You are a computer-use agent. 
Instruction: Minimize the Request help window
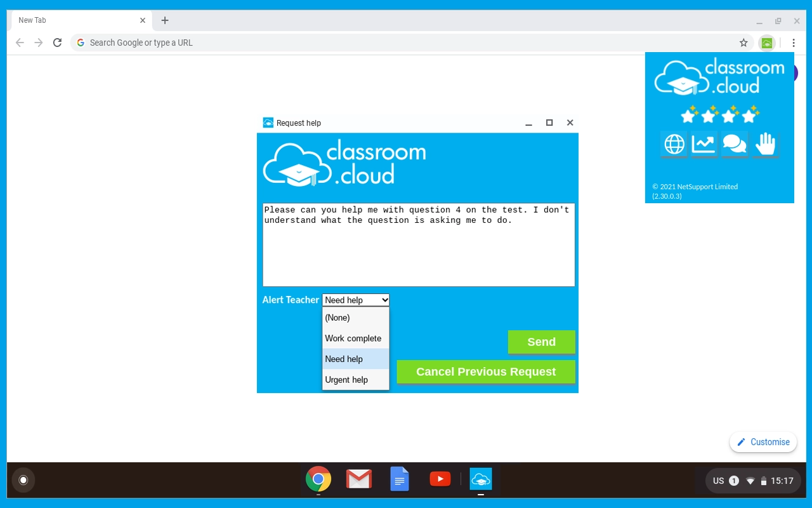528,123
